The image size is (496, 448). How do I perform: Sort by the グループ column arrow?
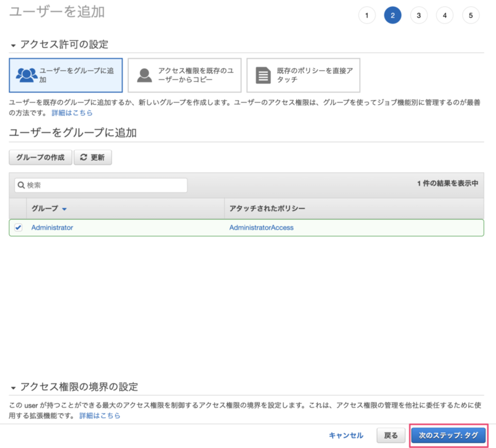(x=64, y=209)
